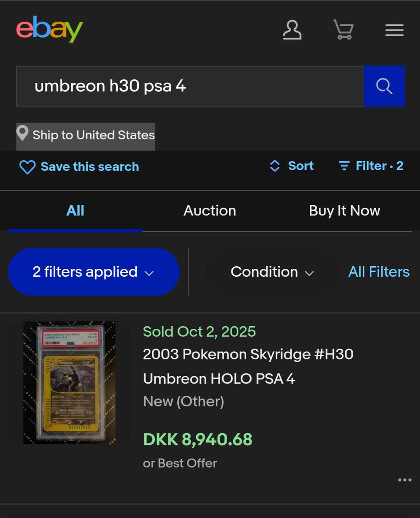The width and height of the screenshot is (420, 518).
Task: Change Ship to United States location
Action: point(86,135)
